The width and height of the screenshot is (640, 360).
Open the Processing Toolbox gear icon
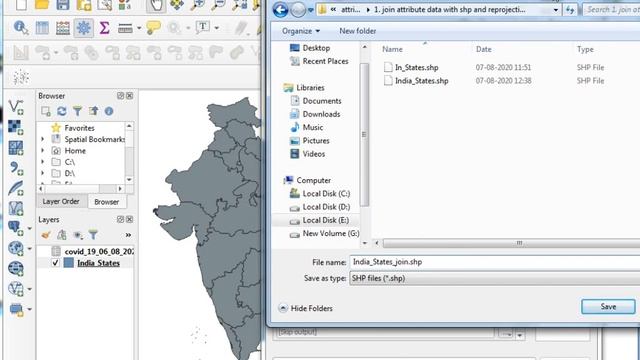(83, 28)
